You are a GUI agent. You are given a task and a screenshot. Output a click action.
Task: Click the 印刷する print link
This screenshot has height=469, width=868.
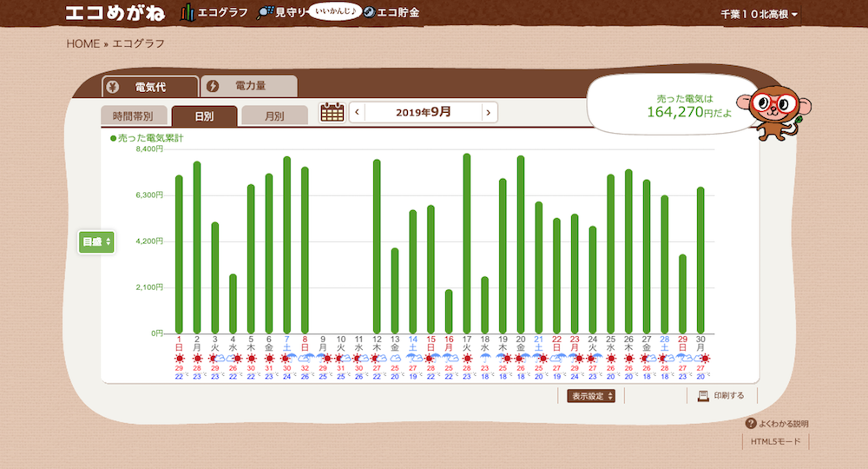[x=728, y=396]
